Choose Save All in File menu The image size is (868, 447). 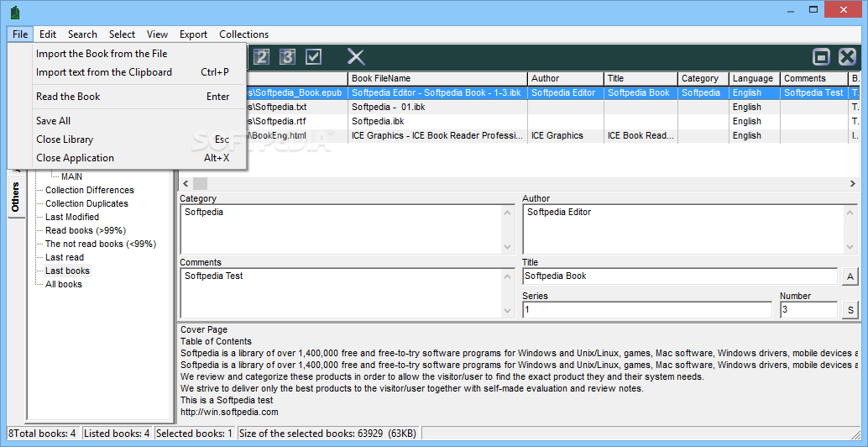[128, 121]
